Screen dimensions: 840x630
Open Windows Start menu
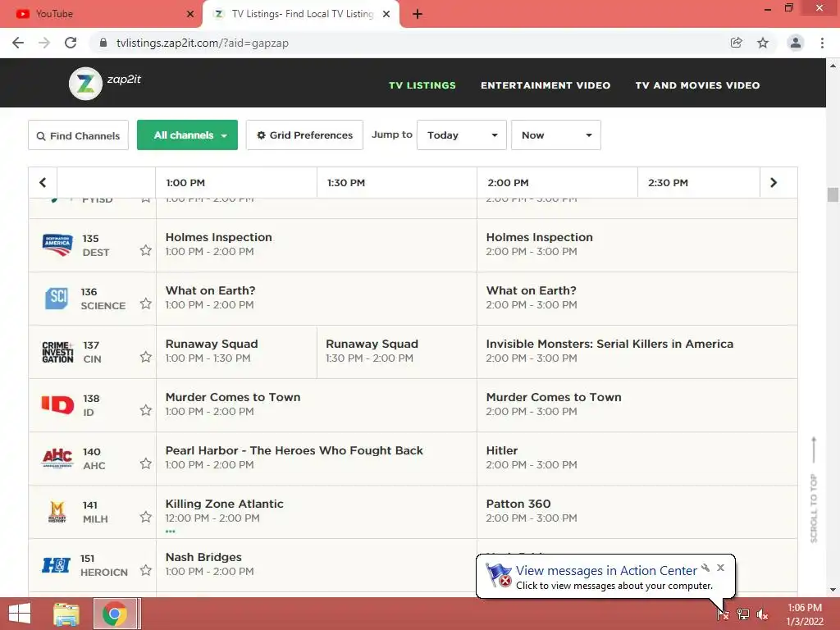click(20, 614)
